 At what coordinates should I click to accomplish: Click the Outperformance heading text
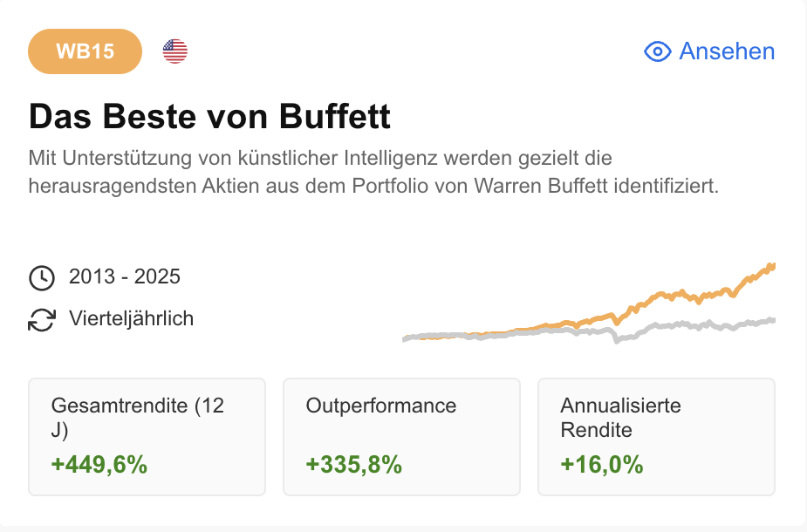click(381, 406)
